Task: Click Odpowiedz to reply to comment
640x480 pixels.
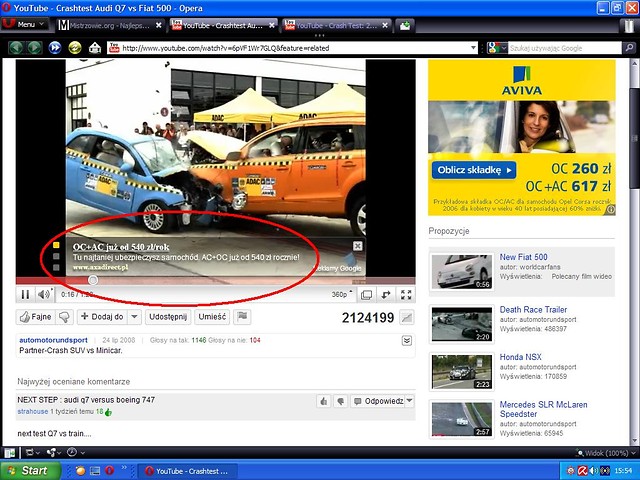Action: 378,401
